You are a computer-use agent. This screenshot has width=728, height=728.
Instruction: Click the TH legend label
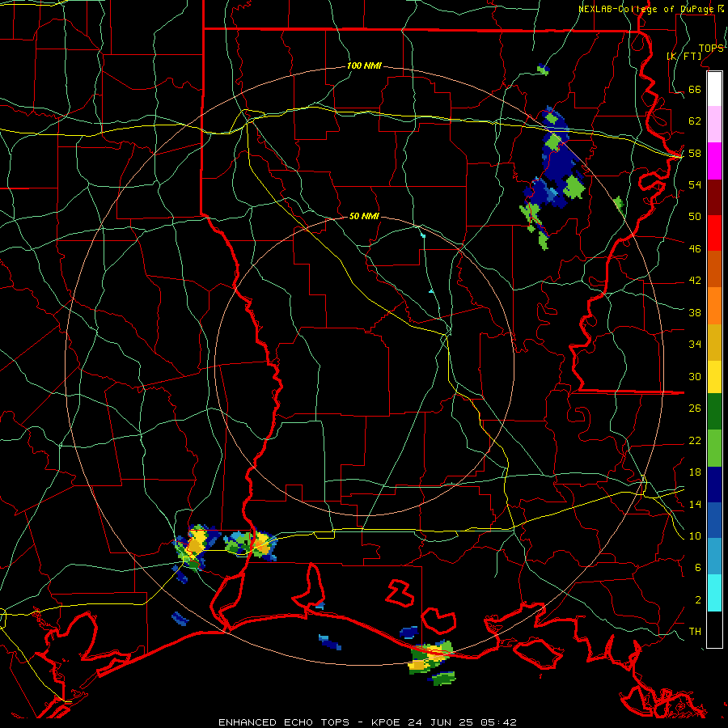point(695,632)
